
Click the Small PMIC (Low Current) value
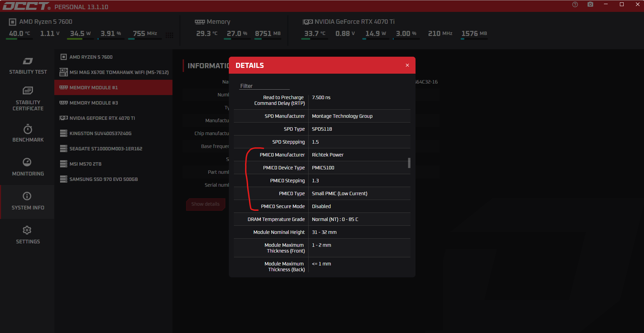click(339, 193)
